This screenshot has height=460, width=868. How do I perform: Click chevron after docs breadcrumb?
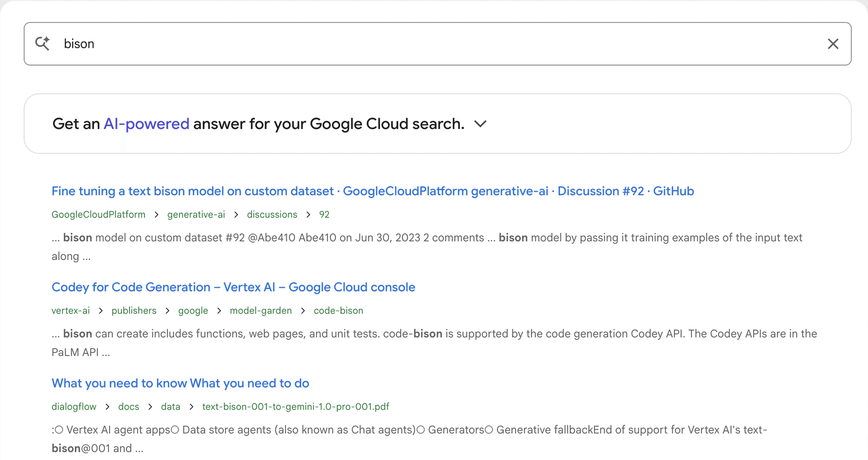(150, 407)
